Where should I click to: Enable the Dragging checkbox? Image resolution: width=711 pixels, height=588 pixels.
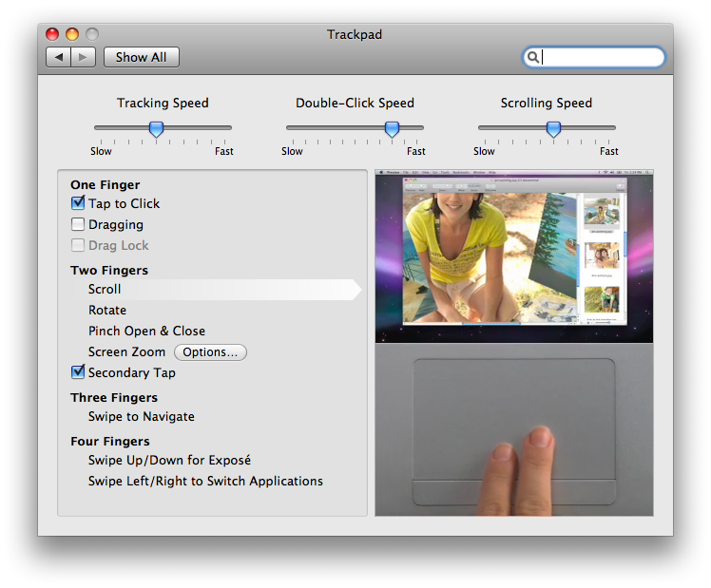pyautogui.click(x=78, y=224)
